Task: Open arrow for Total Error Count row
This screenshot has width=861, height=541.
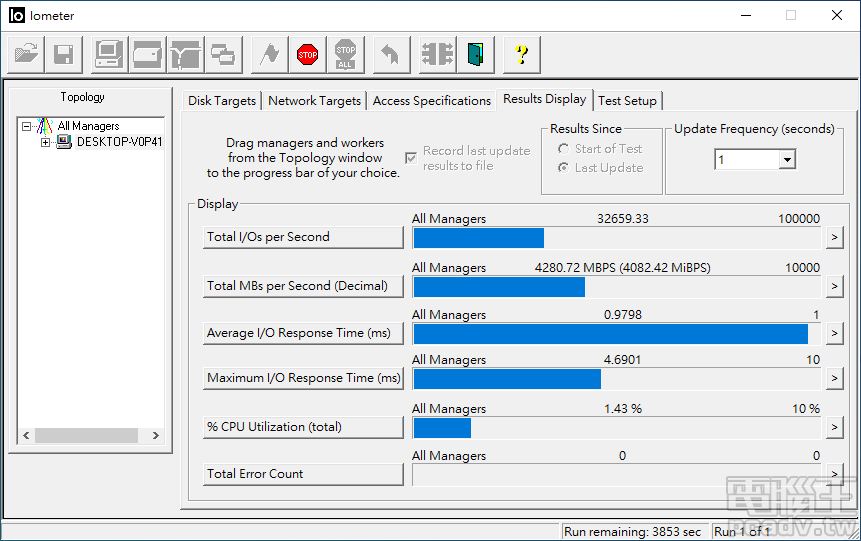Action: point(835,474)
